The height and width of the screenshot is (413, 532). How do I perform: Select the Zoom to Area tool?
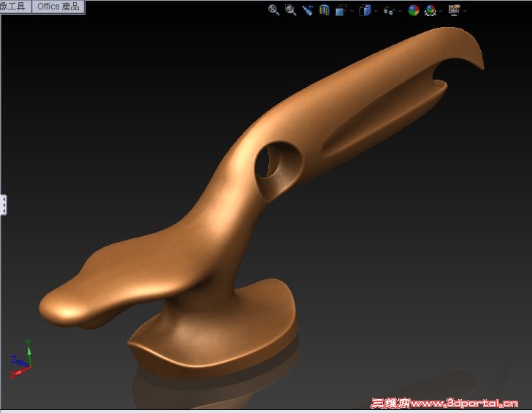[x=290, y=10]
